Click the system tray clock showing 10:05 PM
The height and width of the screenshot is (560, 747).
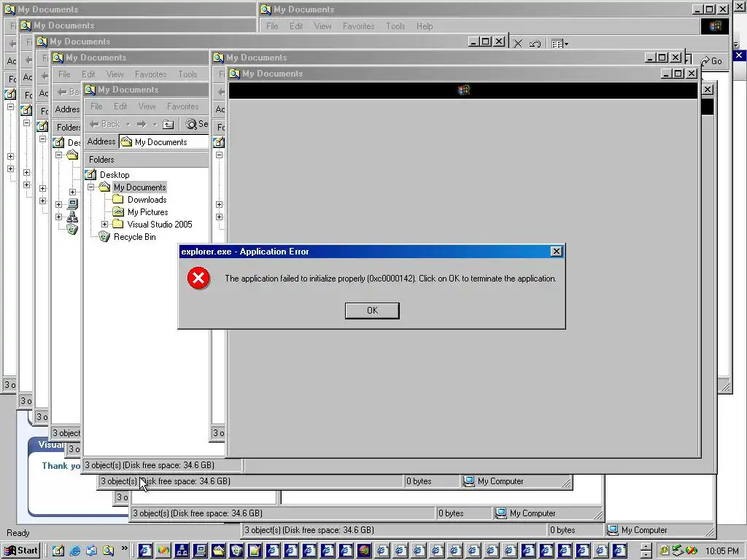[x=721, y=551]
